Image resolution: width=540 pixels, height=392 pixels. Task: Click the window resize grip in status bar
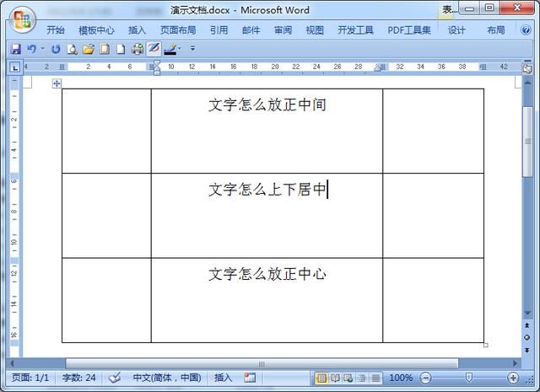531,379
